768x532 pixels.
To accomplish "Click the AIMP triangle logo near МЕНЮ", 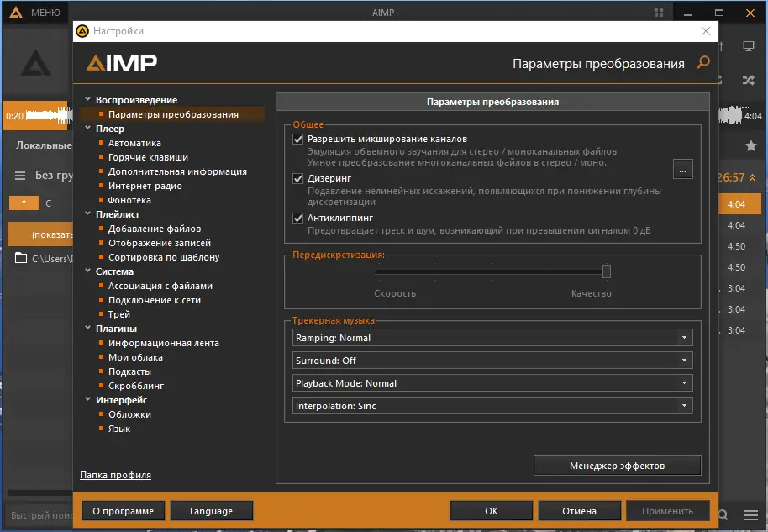I will coord(16,13).
